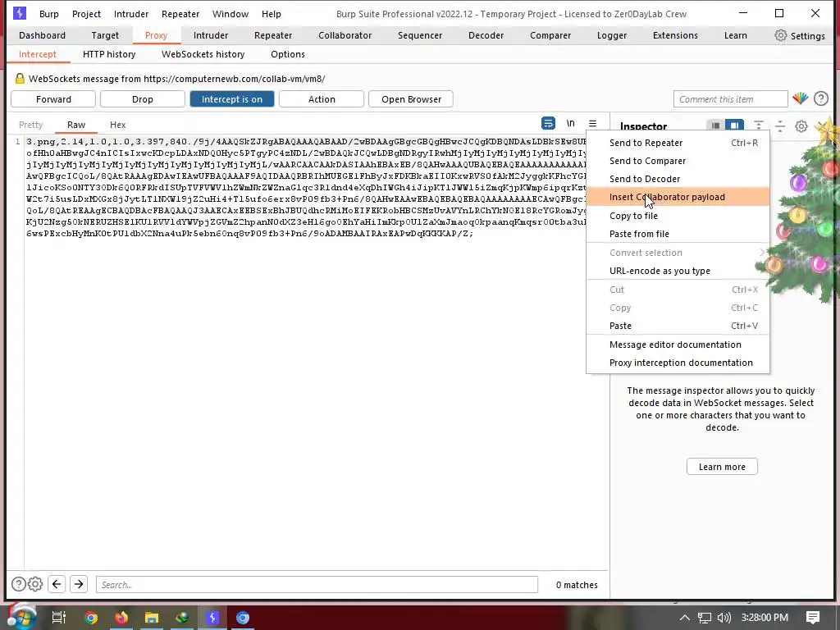Toggle word wrap icon in message editor
Screen dimensions: 840x630
(548, 123)
